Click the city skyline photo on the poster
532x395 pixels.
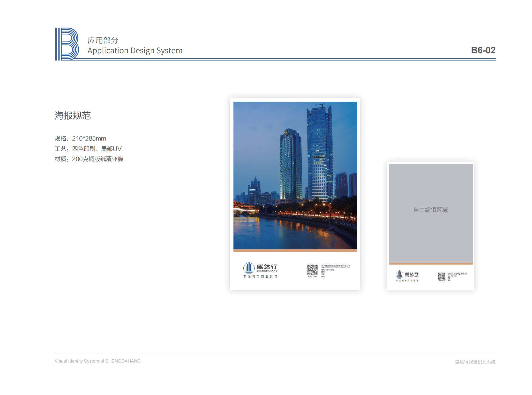click(295, 175)
